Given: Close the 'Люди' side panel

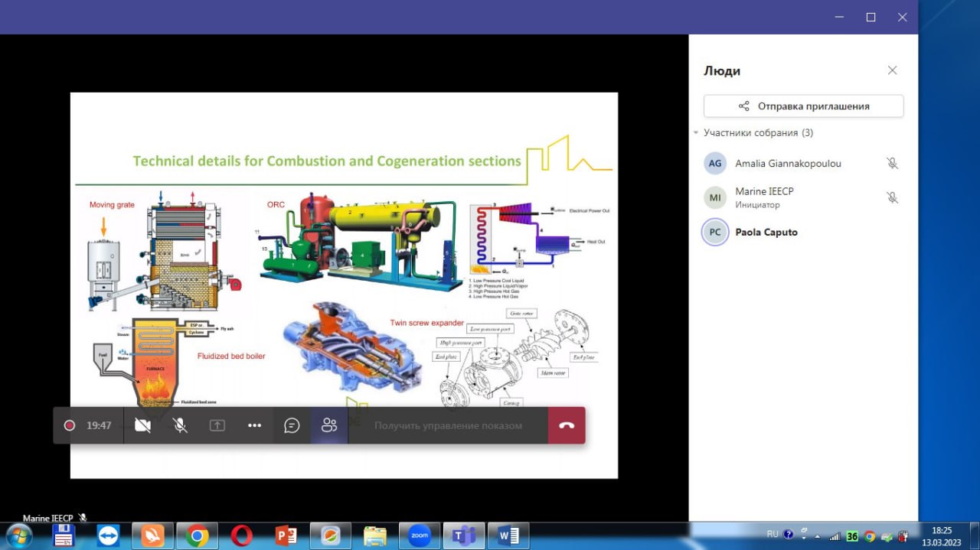Looking at the screenshot, I should point(892,70).
